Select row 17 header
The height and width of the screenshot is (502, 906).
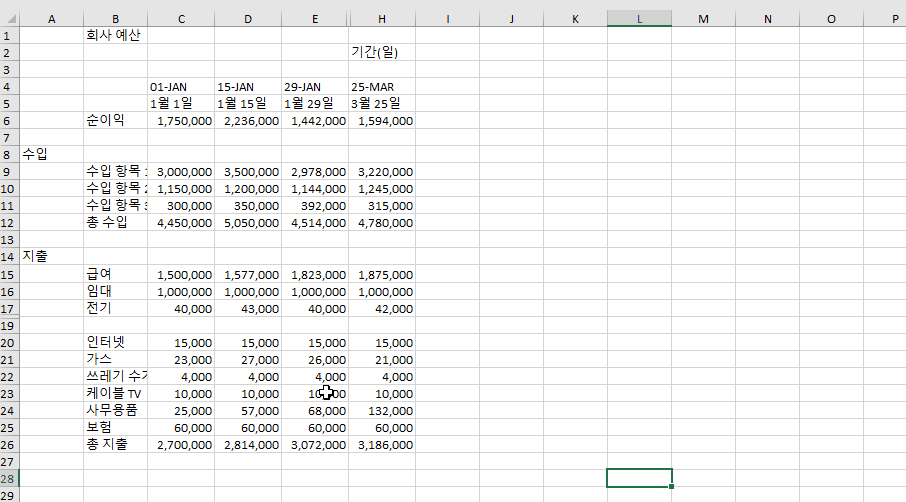pyautogui.click(x=9, y=308)
